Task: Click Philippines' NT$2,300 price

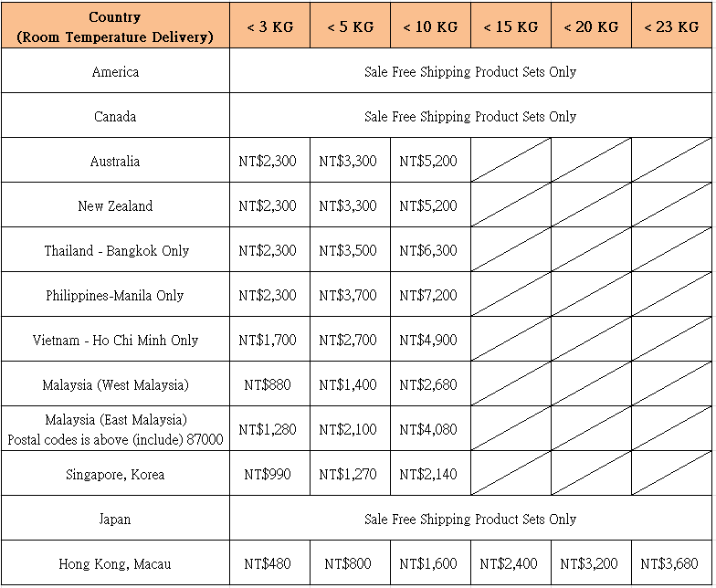Action: pyautogui.click(x=268, y=295)
